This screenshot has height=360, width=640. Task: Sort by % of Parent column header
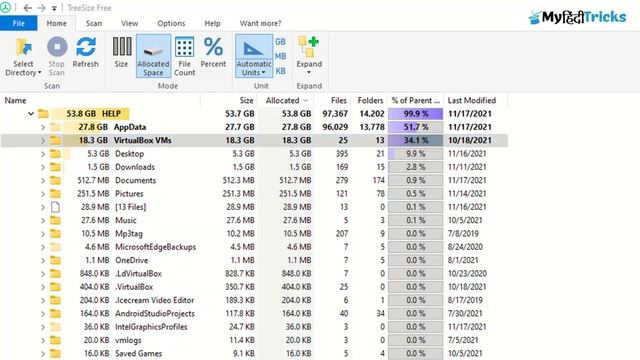click(x=415, y=100)
